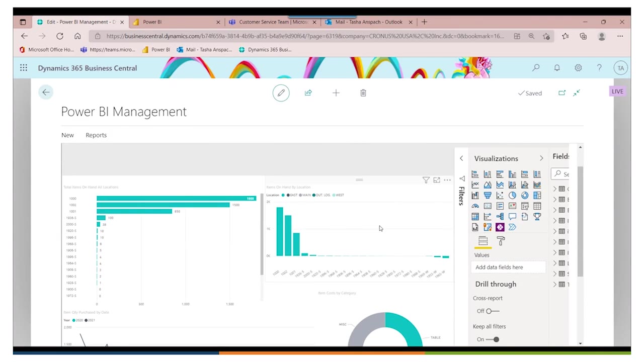Open the Microsoft Office Home bookmark
The width and height of the screenshot is (644, 362).
click(46, 50)
